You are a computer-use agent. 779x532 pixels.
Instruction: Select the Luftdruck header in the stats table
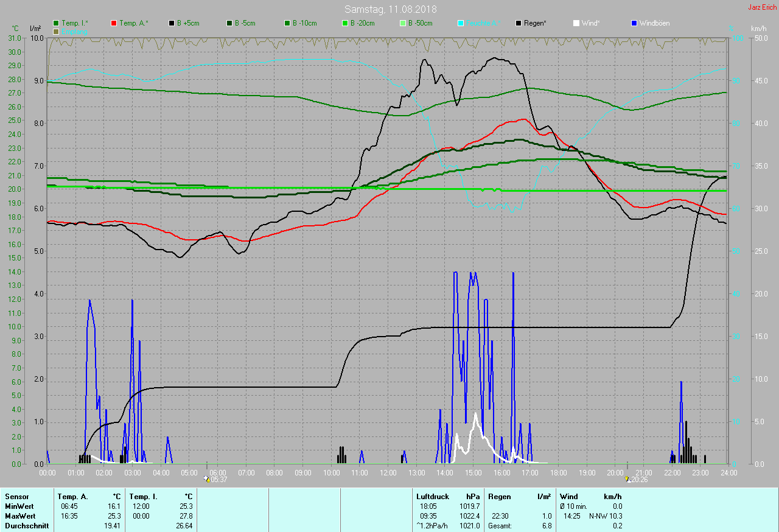click(431, 497)
